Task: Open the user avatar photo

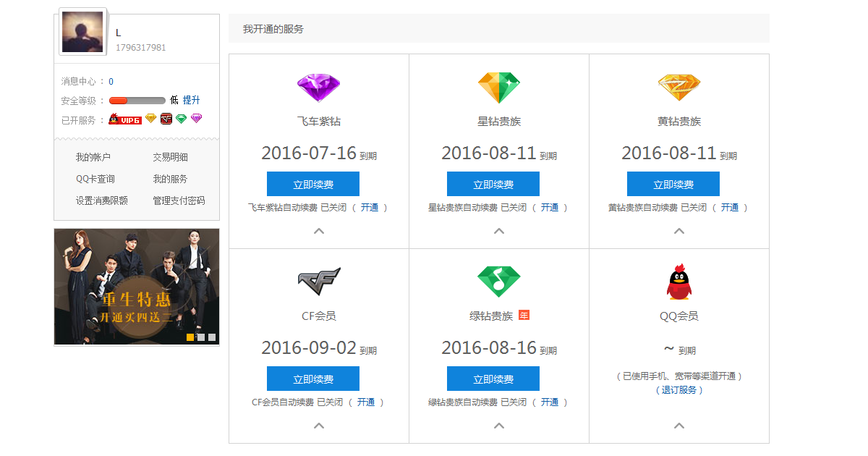Action: pos(82,32)
